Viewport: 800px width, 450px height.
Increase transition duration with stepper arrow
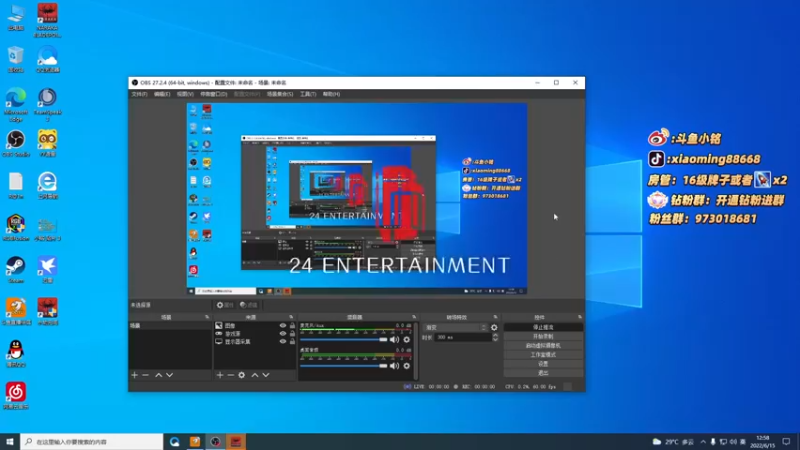point(495,335)
